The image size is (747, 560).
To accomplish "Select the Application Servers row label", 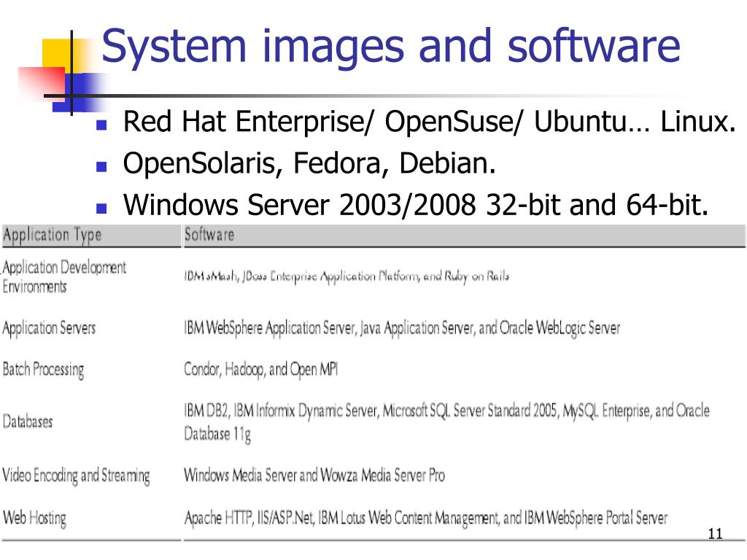I will click(49, 329).
